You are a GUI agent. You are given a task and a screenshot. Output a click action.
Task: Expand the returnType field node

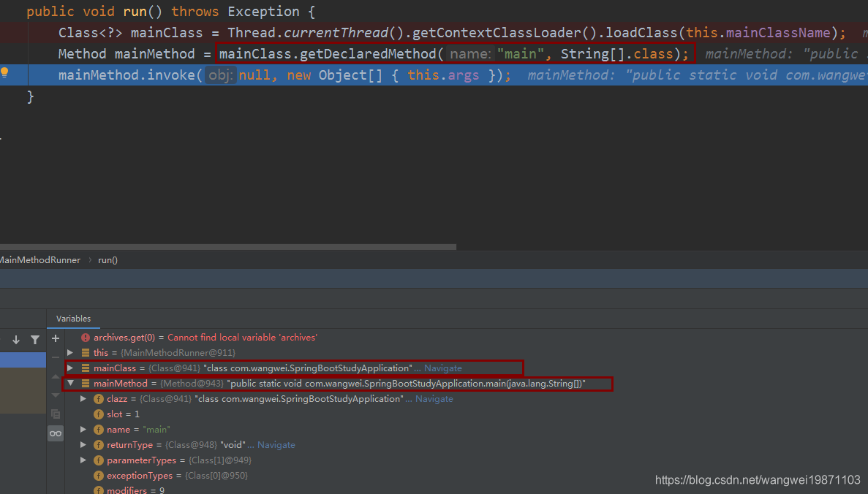[x=83, y=445]
